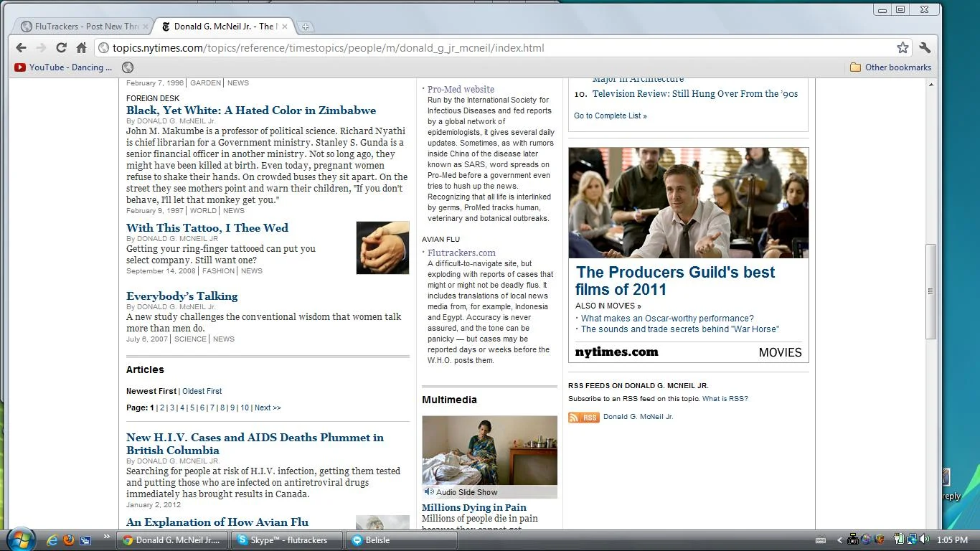This screenshot has width=980, height=551.
Task: Click the network connection tray icon
Action: coord(911,540)
